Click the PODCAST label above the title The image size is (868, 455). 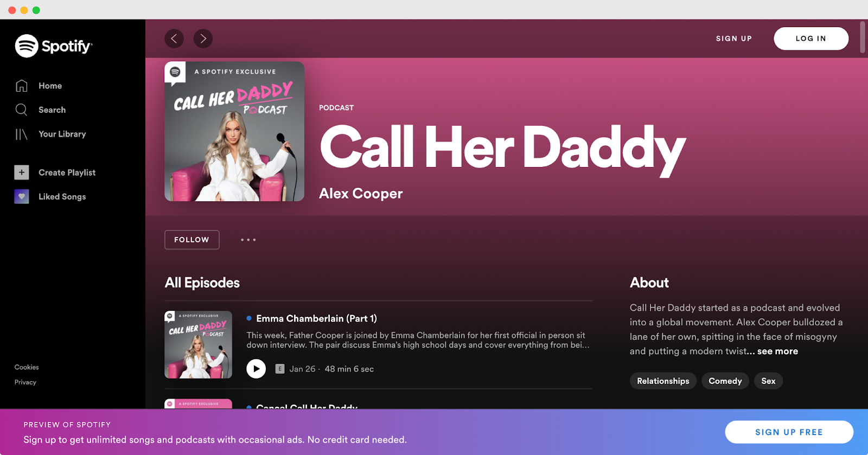coord(336,108)
